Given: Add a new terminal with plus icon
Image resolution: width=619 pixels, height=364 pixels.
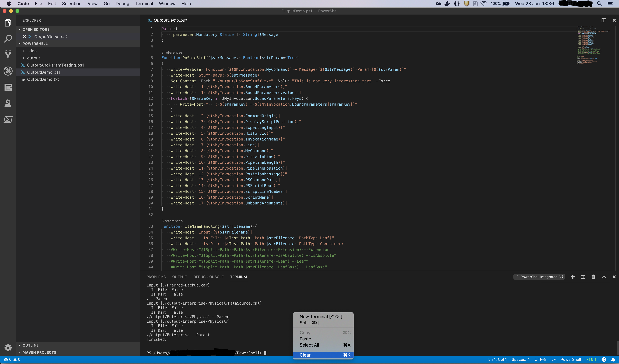Looking at the screenshot, I should 573,277.
